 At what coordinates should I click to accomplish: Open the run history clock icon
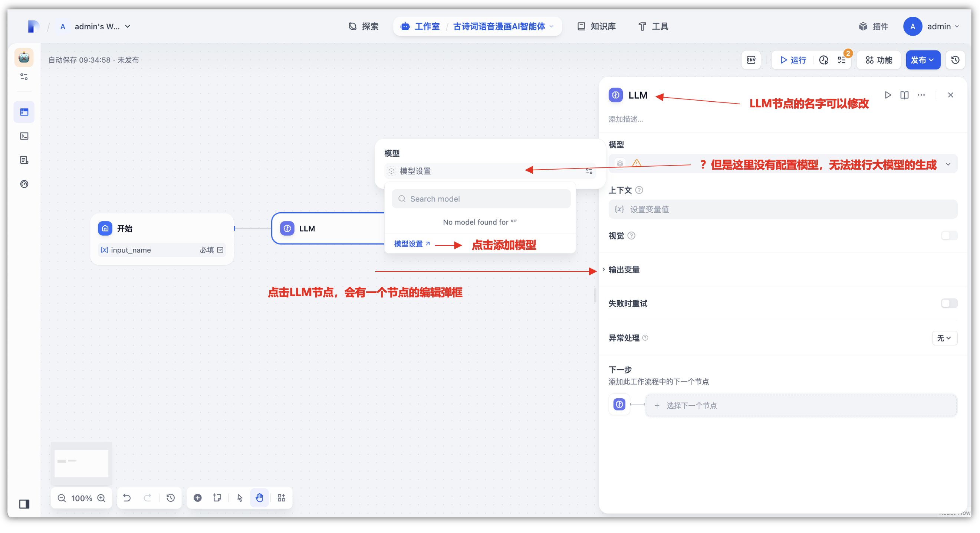pyautogui.click(x=823, y=60)
